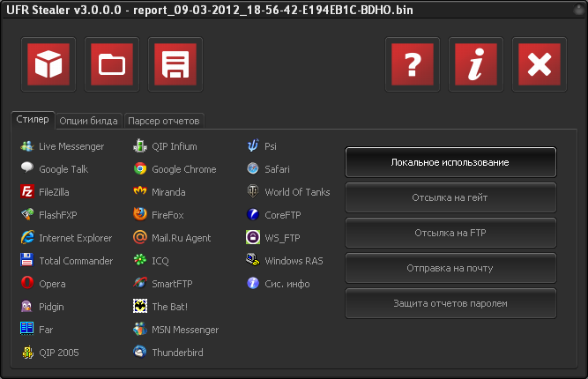Viewport: 588px width, 379px height.
Task: Click the Opera icon
Action: point(27,283)
